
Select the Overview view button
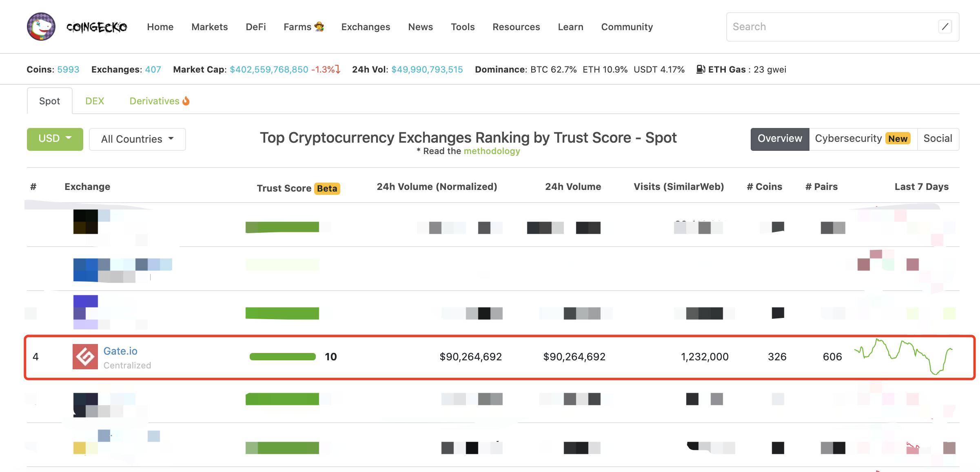click(780, 139)
